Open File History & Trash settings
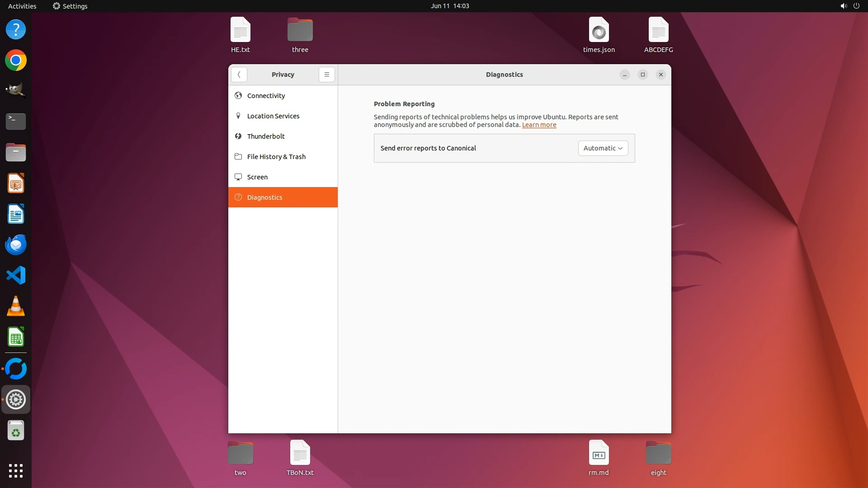This screenshot has height=488, width=868. (276, 157)
